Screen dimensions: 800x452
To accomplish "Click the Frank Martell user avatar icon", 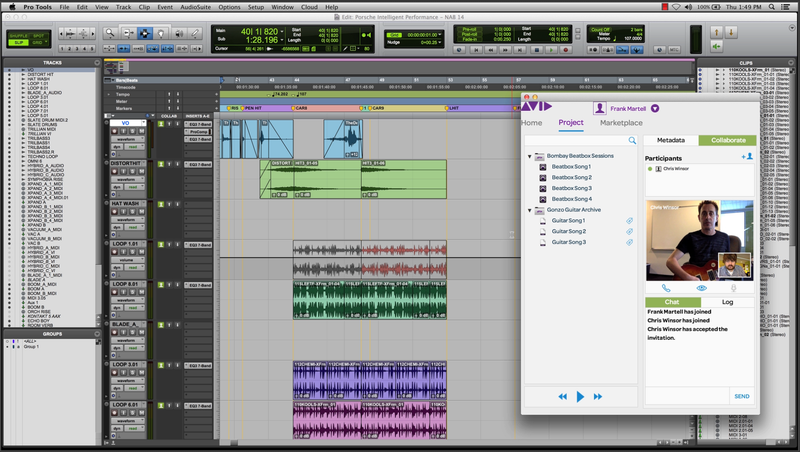I will (x=599, y=108).
